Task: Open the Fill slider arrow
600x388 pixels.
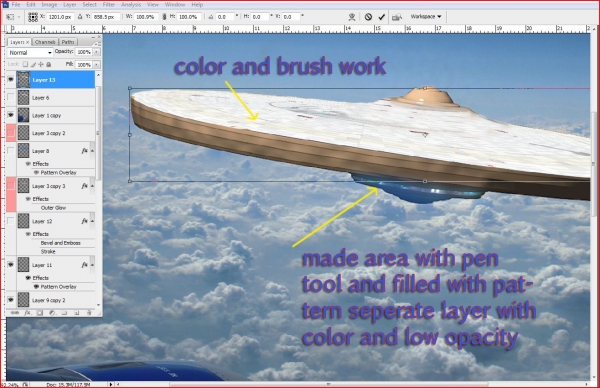Action: [96, 65]
